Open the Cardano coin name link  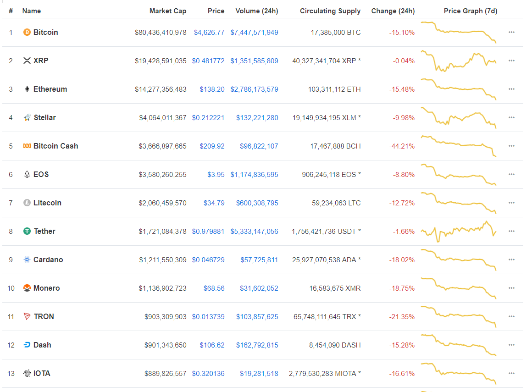[x=48, y=260]
